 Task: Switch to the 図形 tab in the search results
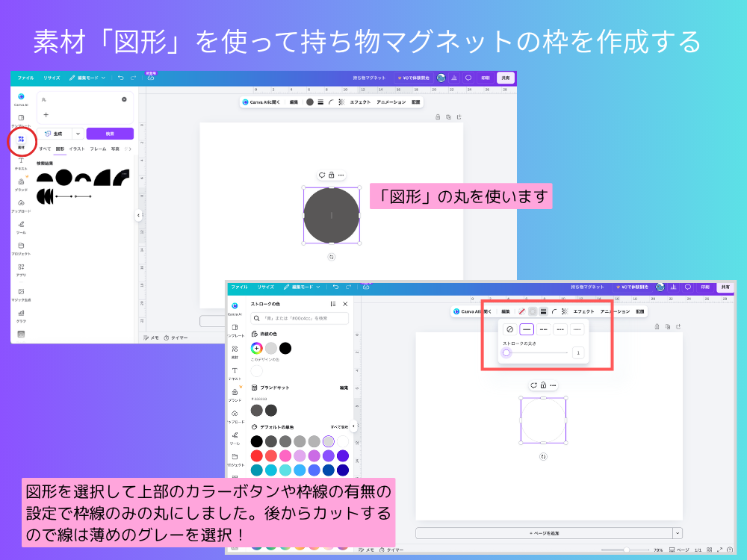tap(60, 149)
